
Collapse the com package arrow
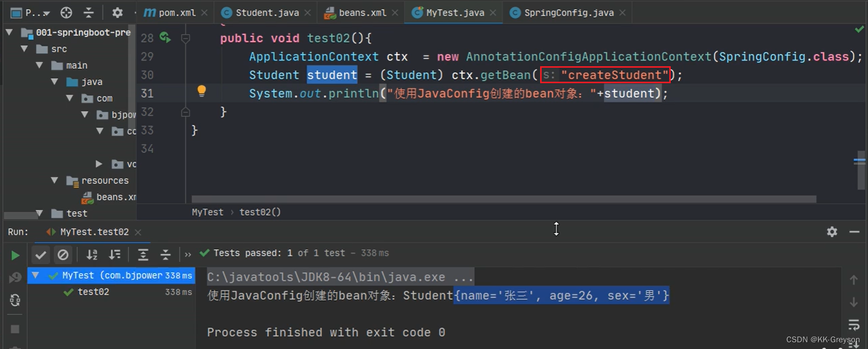(x=70, y=98)
